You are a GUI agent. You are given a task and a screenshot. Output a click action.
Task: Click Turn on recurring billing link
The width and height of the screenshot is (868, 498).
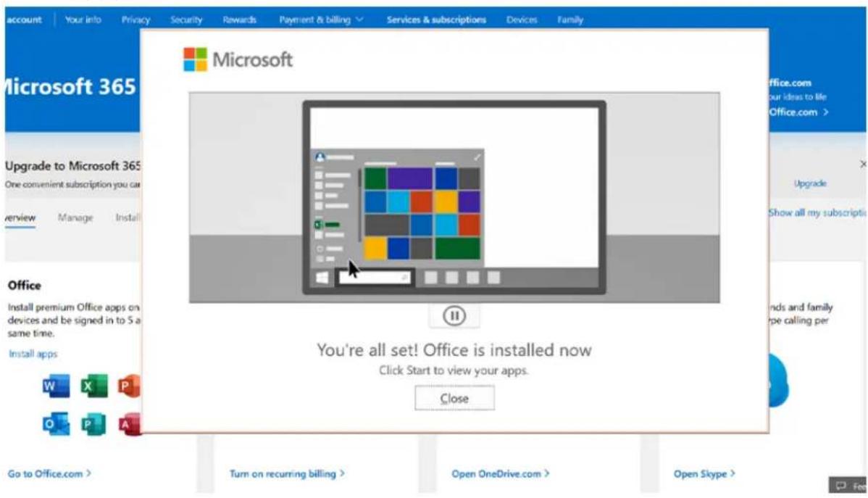point(288,473)
